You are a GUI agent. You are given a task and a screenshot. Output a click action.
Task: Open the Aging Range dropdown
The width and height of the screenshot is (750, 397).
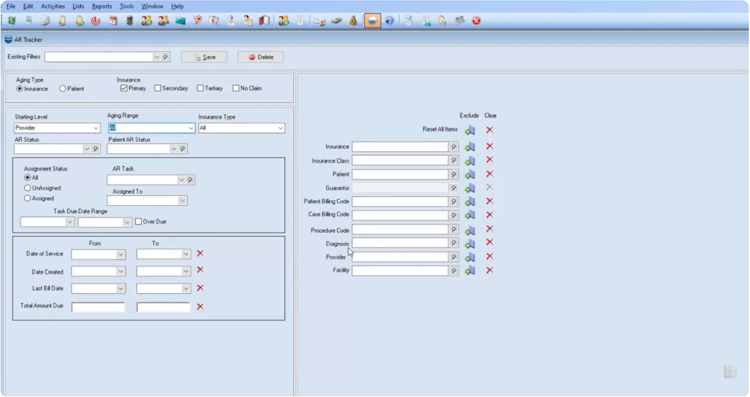[x=190, y=128]
